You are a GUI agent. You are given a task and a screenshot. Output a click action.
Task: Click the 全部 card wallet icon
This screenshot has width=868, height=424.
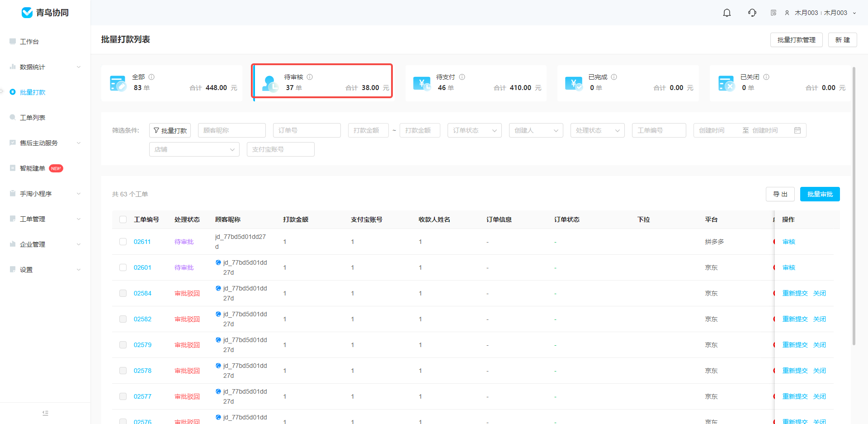[x=118, y=83]
